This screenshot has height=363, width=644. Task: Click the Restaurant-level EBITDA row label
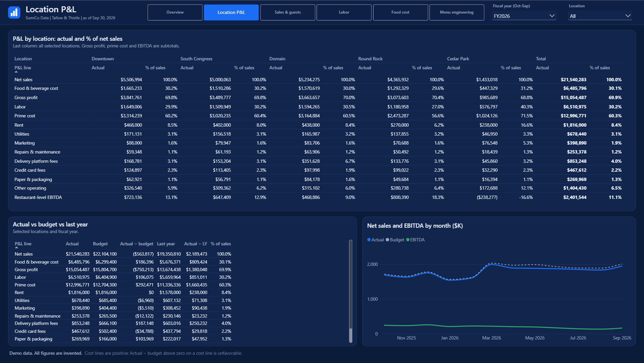tap(38, 197)
